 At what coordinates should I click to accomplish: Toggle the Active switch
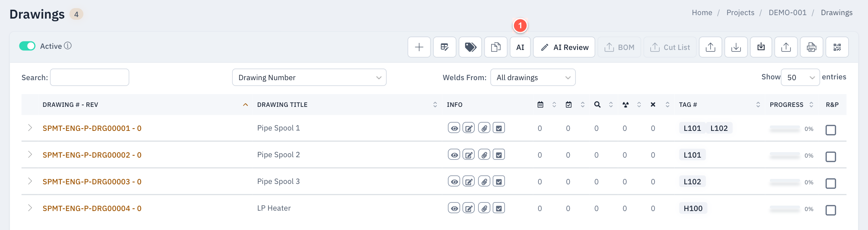27,46
